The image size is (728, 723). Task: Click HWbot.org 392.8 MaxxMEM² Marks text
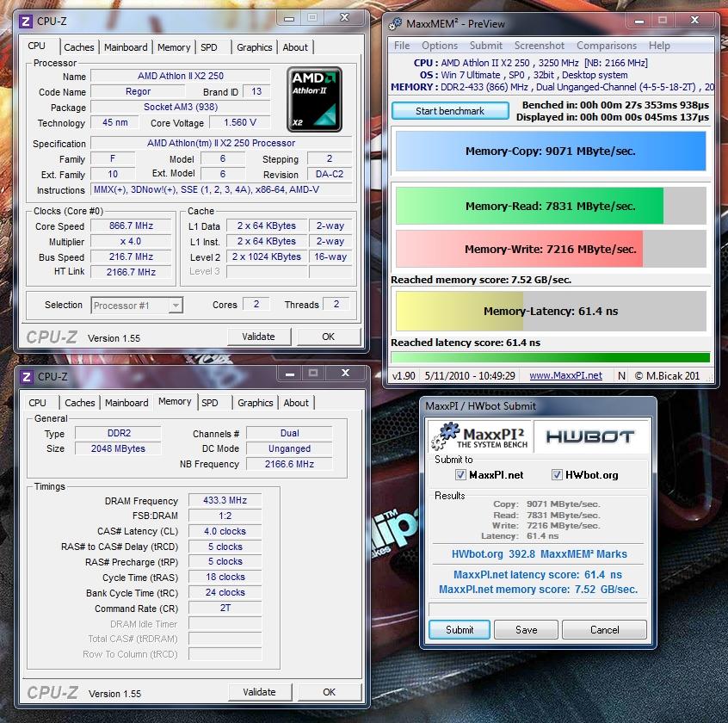pos(539,554)
